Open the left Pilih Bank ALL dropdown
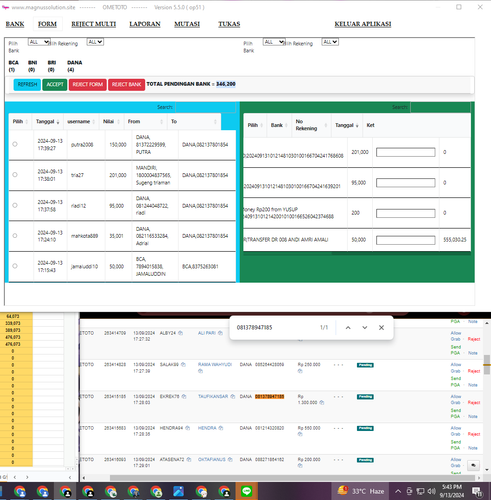491x500 pixels. [x=39, y=42]
